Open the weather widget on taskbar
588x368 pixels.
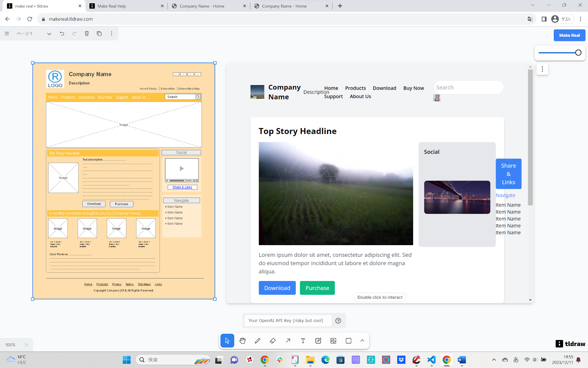click(x=16, y=360)
